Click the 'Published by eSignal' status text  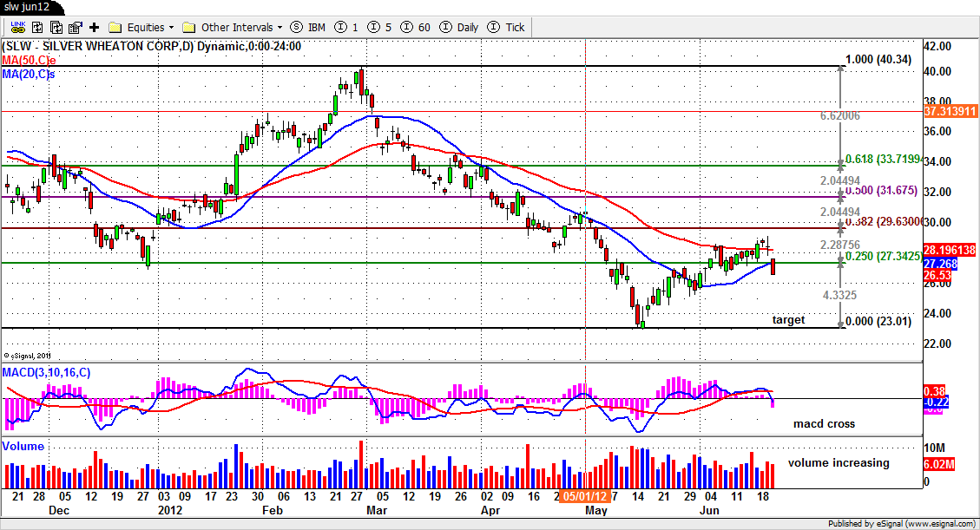click(x=902, y=524)
